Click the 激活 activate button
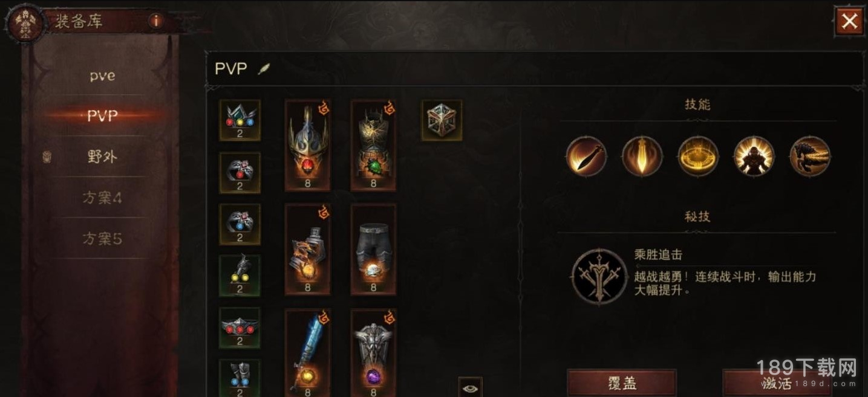Screen dimensions: 868x397 tap(777, 383)
